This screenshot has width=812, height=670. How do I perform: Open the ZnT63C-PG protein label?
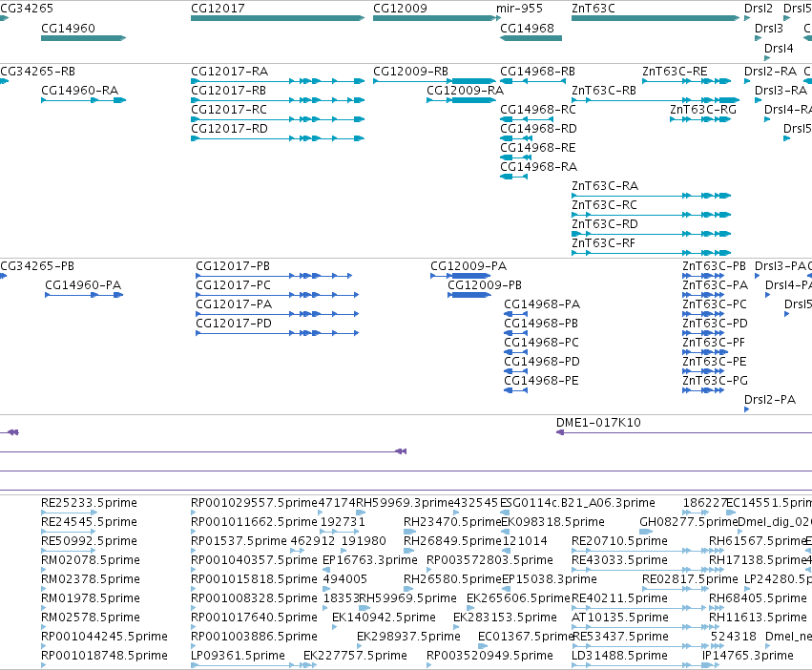tap(716, 381)
